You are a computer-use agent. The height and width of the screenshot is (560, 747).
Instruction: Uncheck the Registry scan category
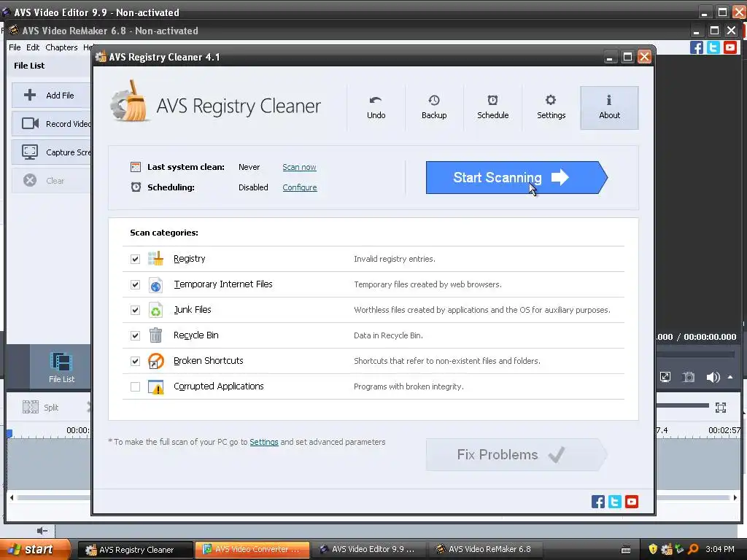135,259
